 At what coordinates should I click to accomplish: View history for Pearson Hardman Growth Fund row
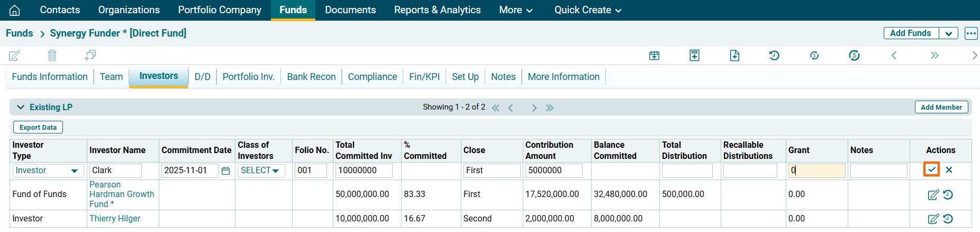[948, 194]
